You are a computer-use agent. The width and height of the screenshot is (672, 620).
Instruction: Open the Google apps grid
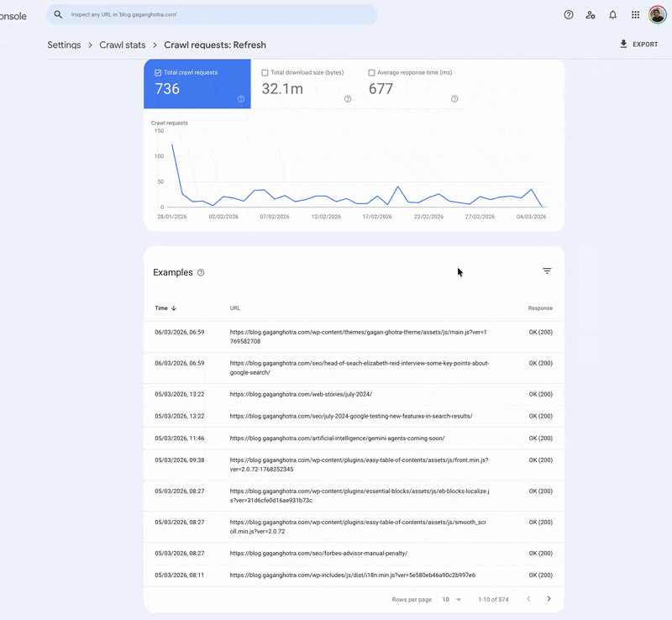click(635, 14)
